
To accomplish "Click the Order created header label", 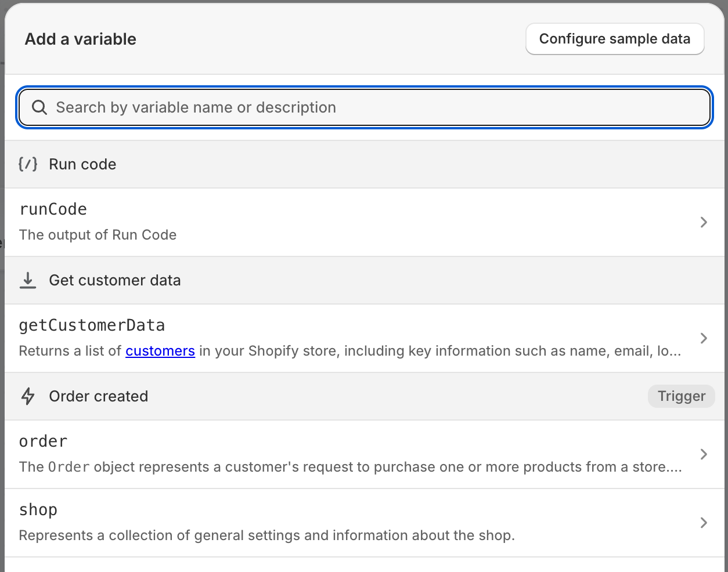I will (99, 396).
